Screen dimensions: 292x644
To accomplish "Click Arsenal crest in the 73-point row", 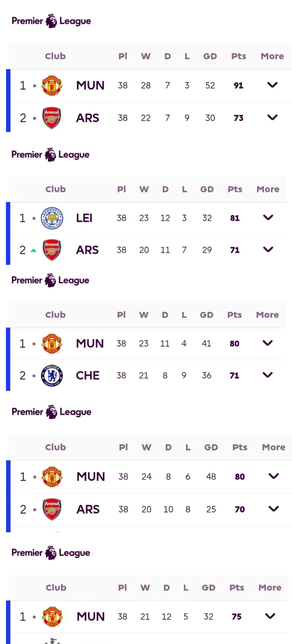I will (52, 118).
